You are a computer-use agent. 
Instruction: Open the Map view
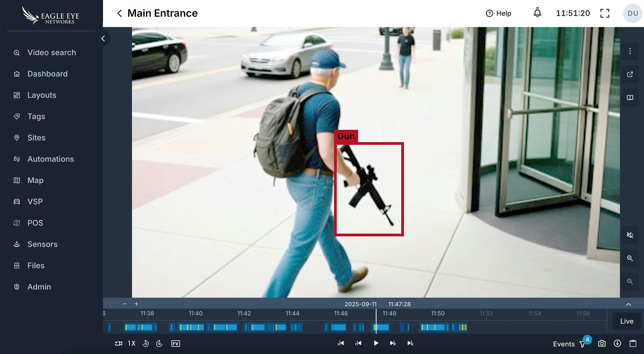(x=35, y=180)
